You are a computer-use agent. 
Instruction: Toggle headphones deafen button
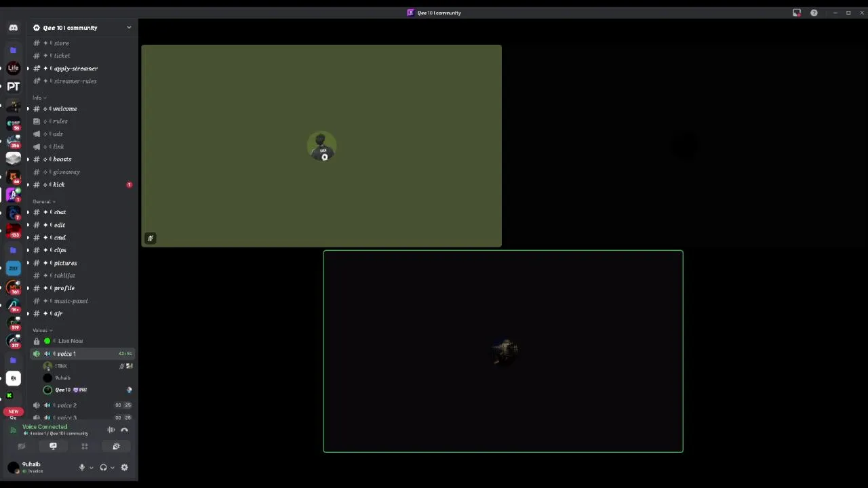coord(103,468)
